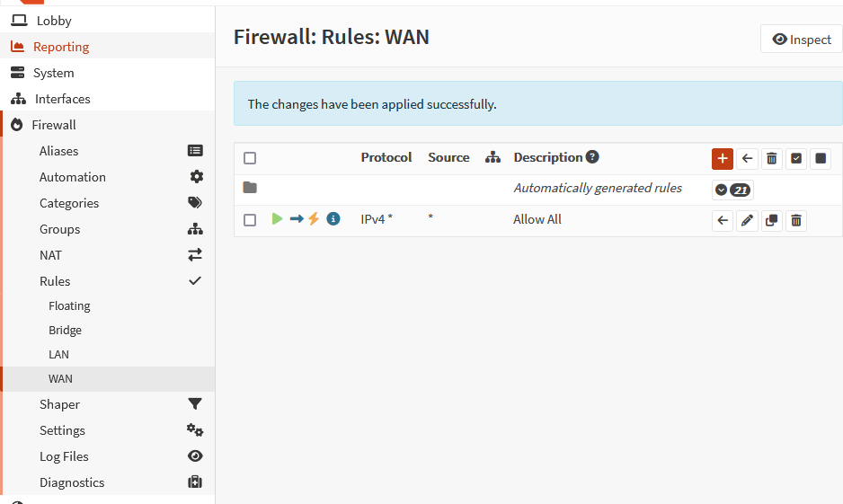Viewport: 843px width, 504px height.
Task: Clone the Allow All rule
Action: point(771,220)
